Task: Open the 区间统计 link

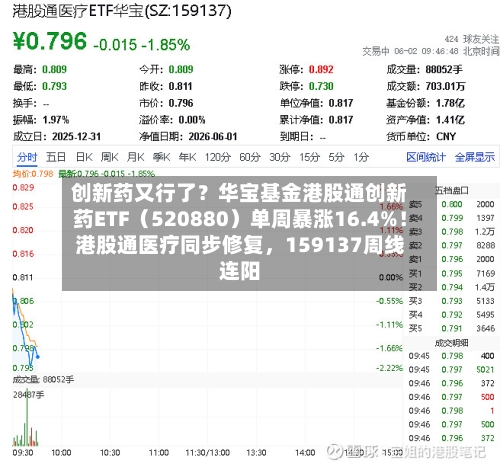Action: [426, 157]
